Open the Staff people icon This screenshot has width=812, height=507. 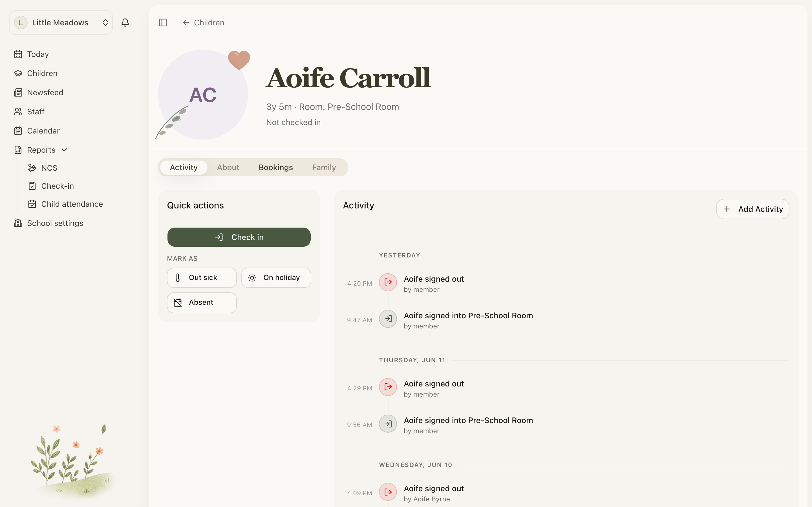[18, 111]
